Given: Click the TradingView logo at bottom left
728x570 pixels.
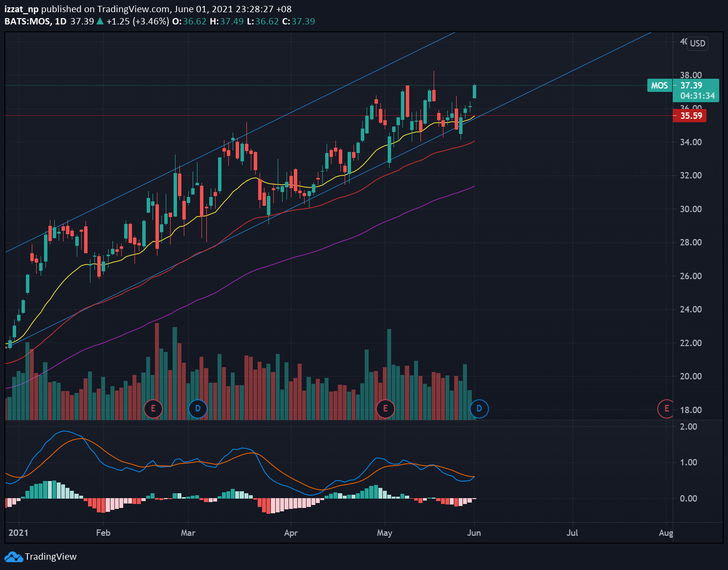Looking at the screenshot, I should (x=41, y=557).
